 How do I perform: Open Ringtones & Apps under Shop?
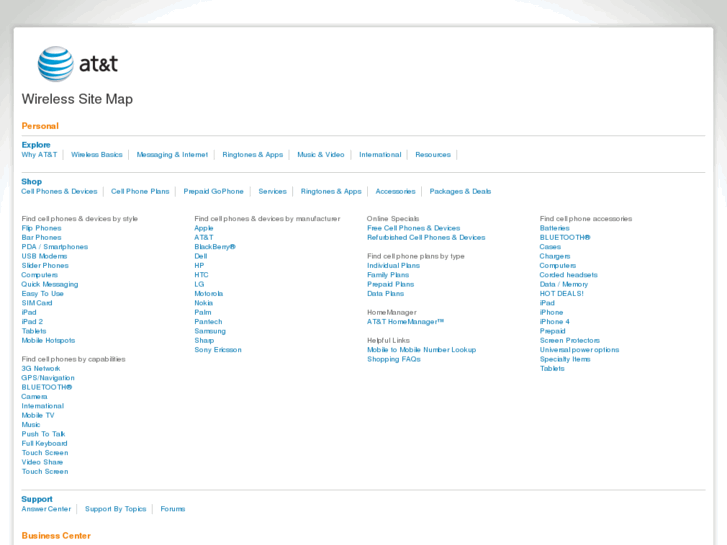click(x=331, y=191)
